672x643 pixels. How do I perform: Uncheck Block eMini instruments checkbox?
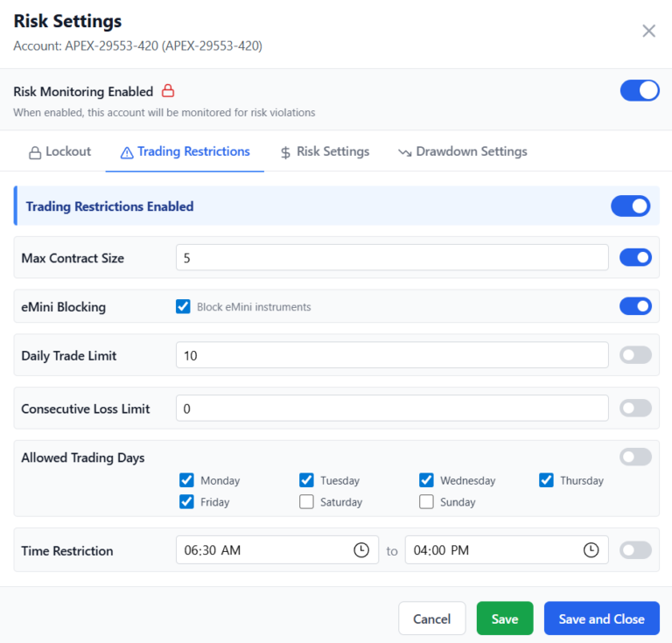183,306
